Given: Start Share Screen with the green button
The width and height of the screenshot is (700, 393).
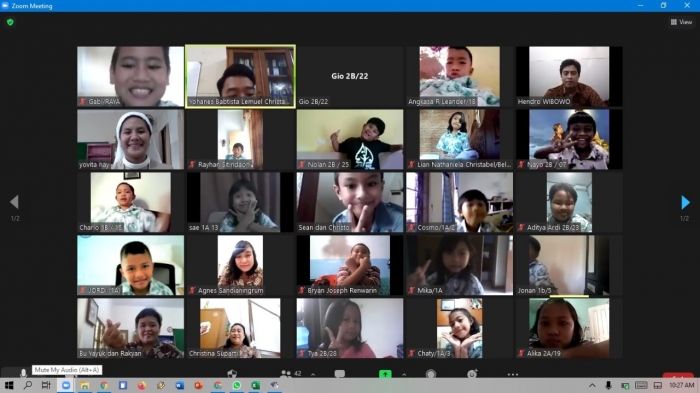Looking at the screenshot, I should pos(385,374).
